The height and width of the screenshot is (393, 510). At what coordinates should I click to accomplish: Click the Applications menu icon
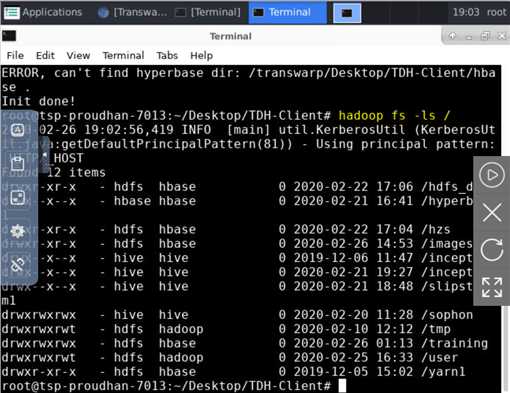point(12,13)
